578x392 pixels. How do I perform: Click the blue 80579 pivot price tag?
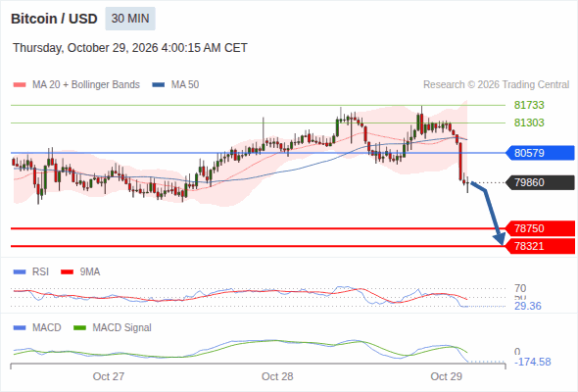pos(540,153)
